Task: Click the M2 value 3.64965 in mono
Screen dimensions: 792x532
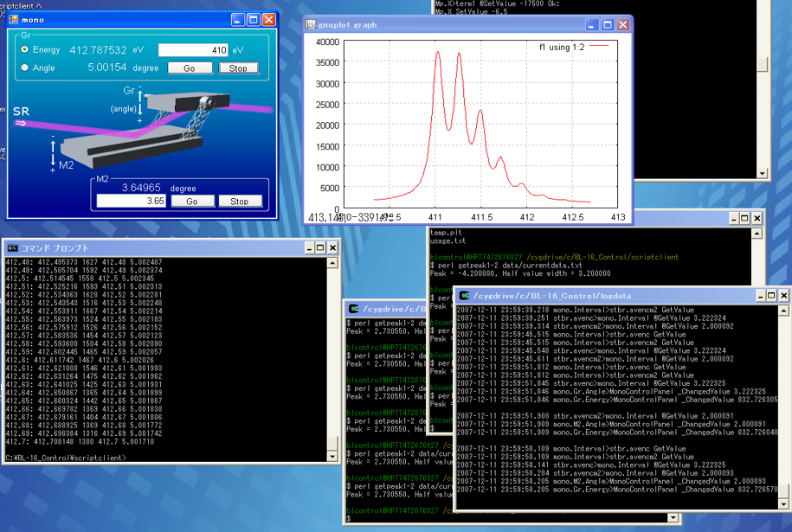Action: [141, 188]
